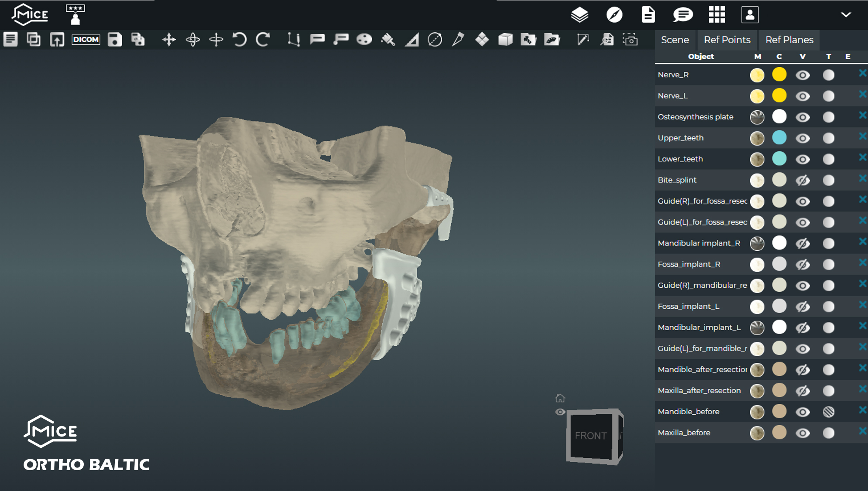This screenshot has width=868, height=491.
Task: Select the paint brush tool
Action: (388, 40)
